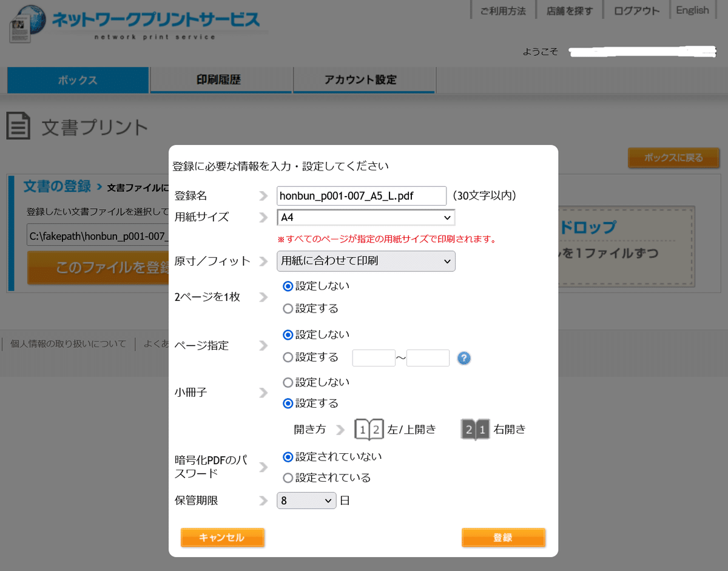Click the キャンセル button
This screenshot has width=728, height=571.
coord(222,538)
